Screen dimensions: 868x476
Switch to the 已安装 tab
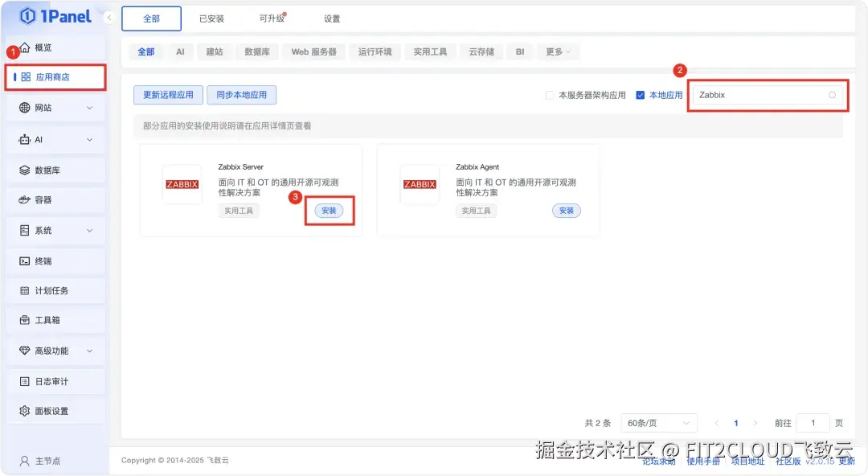(x=211, y=18)
